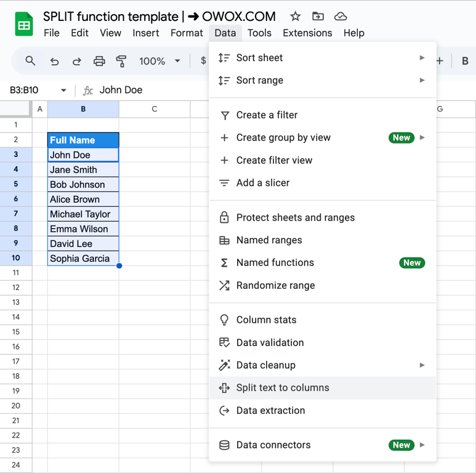Click the increase font size plus icon

440,61
